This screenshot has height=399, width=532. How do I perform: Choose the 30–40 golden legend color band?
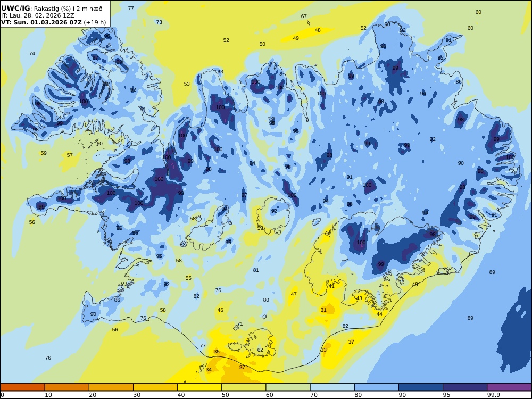point(155,387)
